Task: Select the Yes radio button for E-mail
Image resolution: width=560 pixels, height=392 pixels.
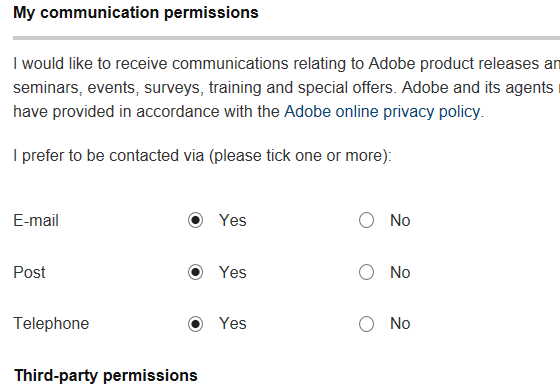Action: tap(195, 220)
